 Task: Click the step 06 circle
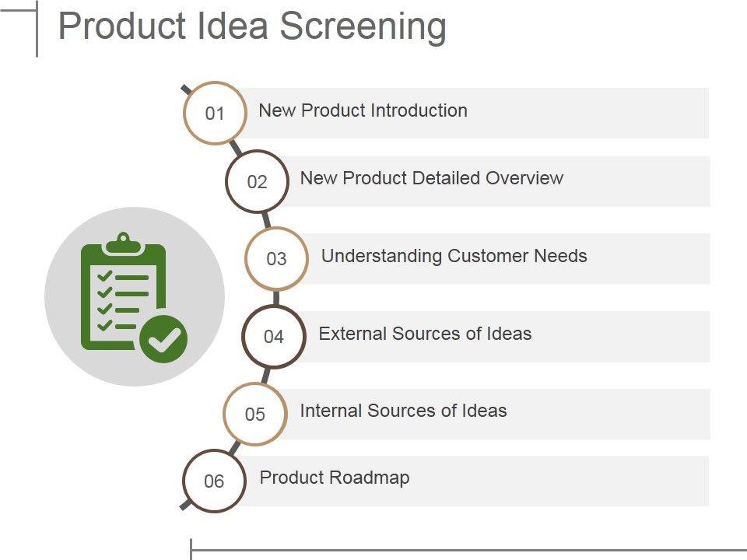tap(214, 481)
